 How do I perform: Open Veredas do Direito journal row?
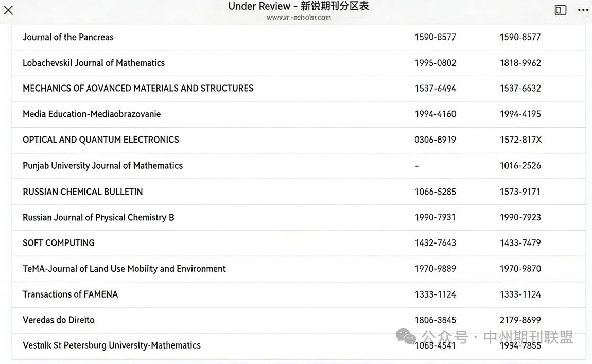(58, 320)
